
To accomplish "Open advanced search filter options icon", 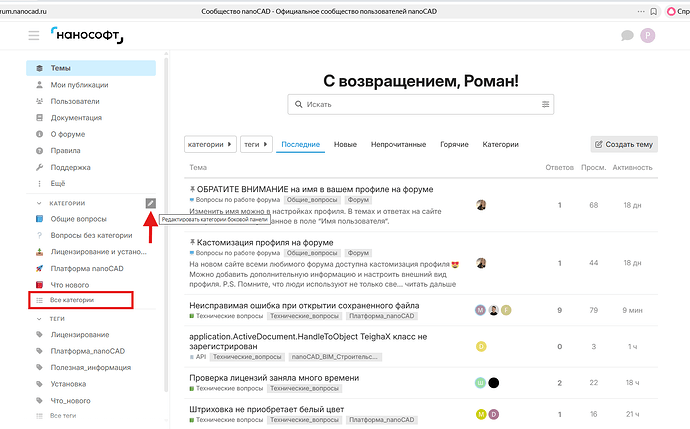I will pyautogui.click(x=545, y=104).
